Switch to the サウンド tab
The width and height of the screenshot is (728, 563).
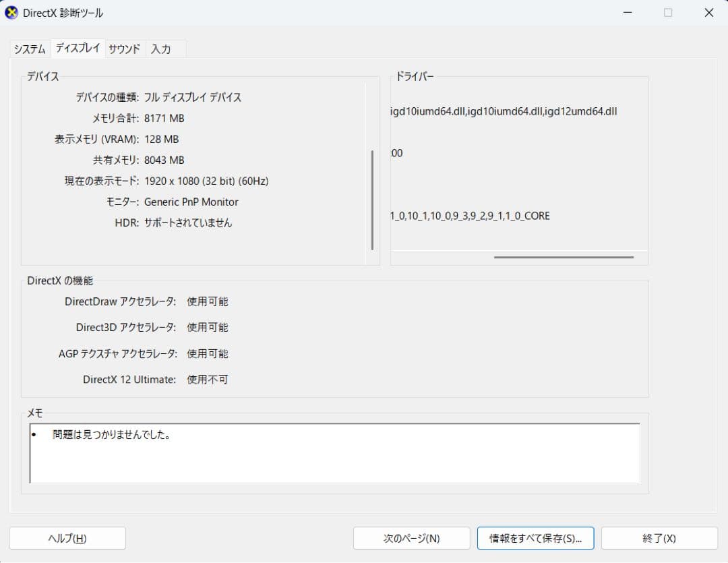(x=124, y=48)
